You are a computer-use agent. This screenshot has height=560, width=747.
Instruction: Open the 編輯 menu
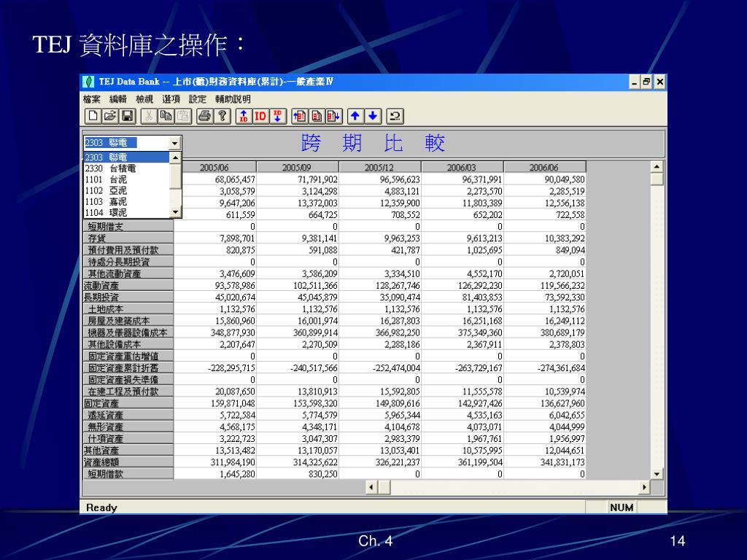click(117, 99)
